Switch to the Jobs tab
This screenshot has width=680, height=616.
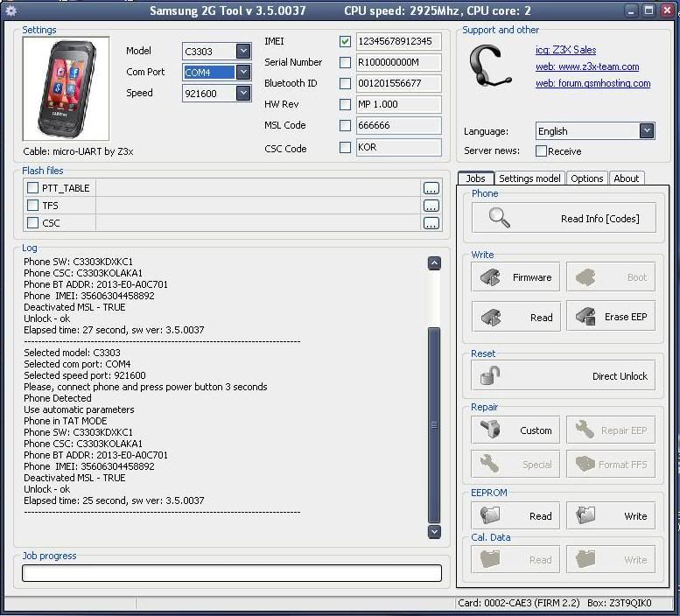tap(476, 178)
